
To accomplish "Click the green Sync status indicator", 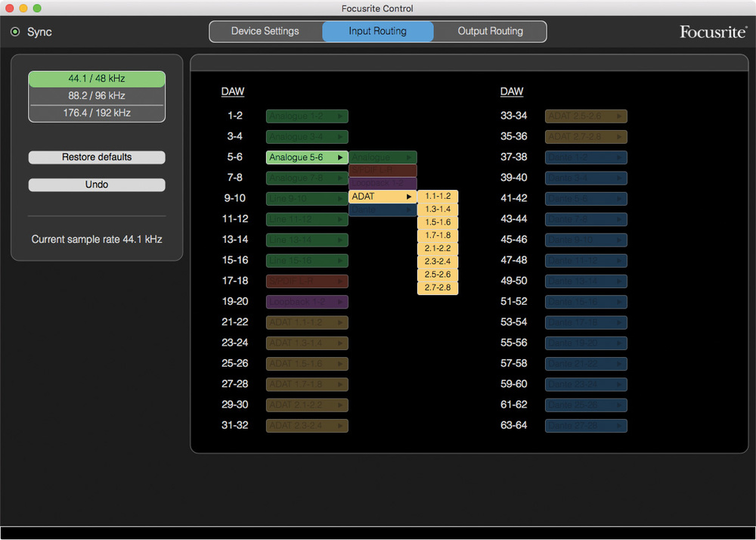I will (x=15, y=32).
